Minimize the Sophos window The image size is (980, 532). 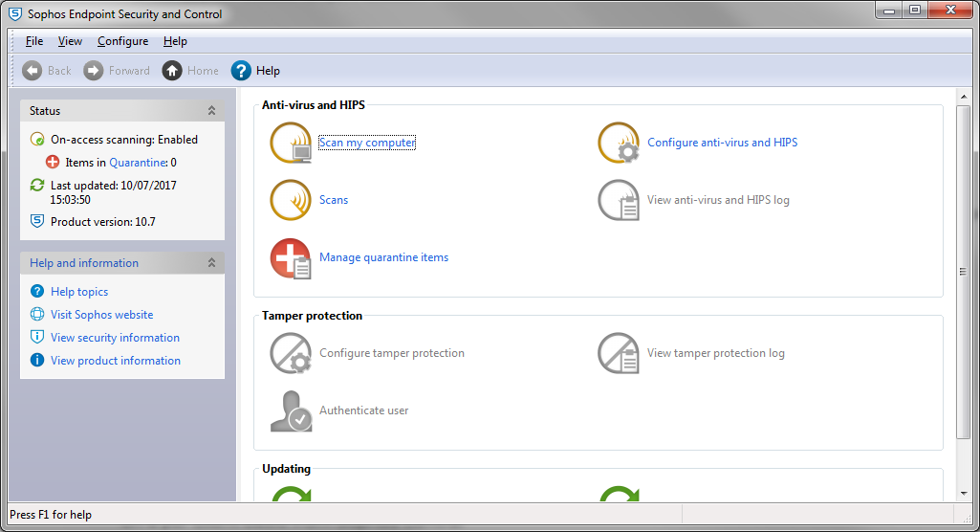point(889,11)
